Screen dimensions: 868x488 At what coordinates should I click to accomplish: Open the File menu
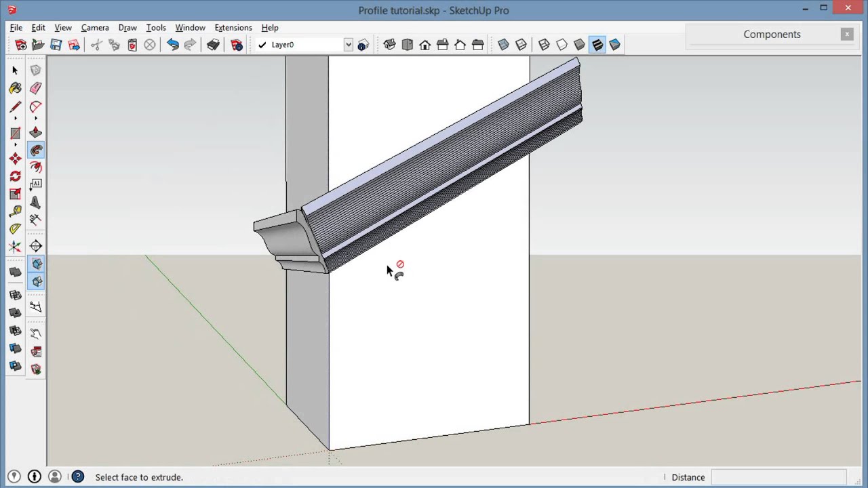16,28
